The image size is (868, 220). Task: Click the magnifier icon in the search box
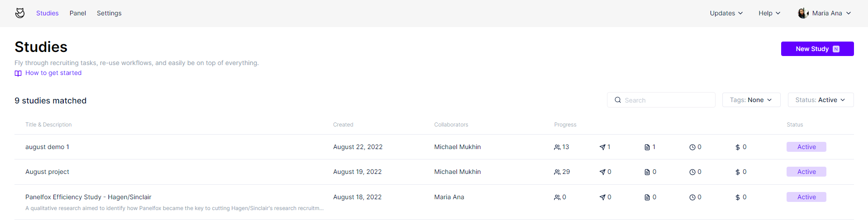(618, 100)
